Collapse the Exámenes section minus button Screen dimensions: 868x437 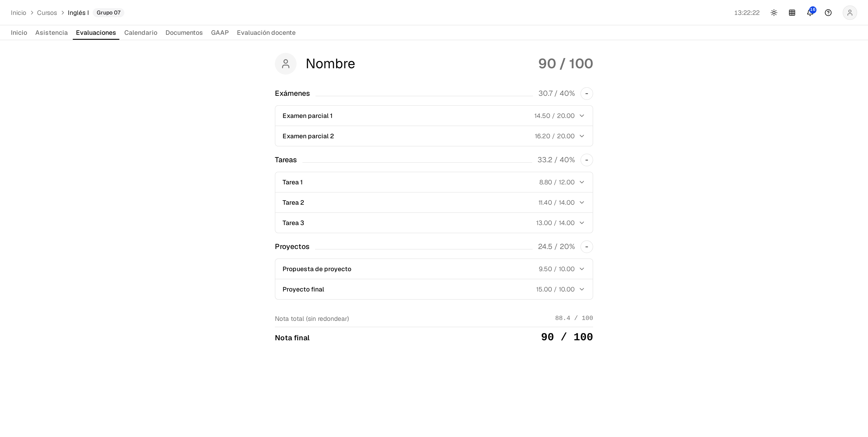coord(586,93)
